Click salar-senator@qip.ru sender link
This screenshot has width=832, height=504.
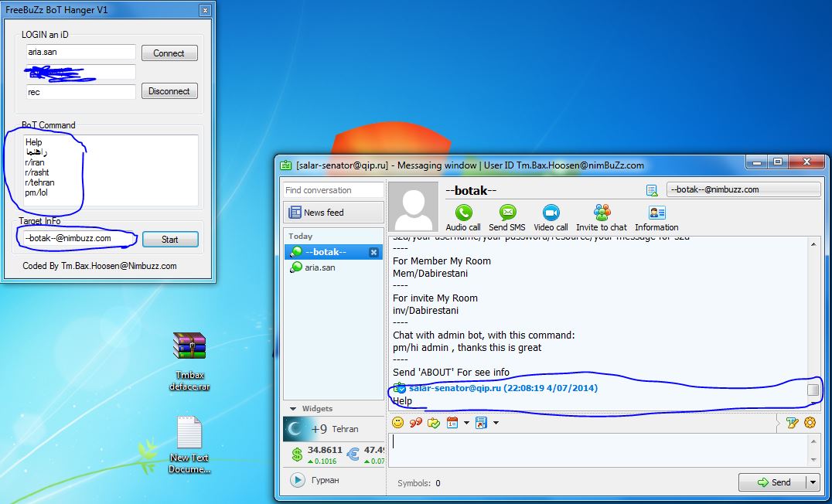[x=455, y=388]
